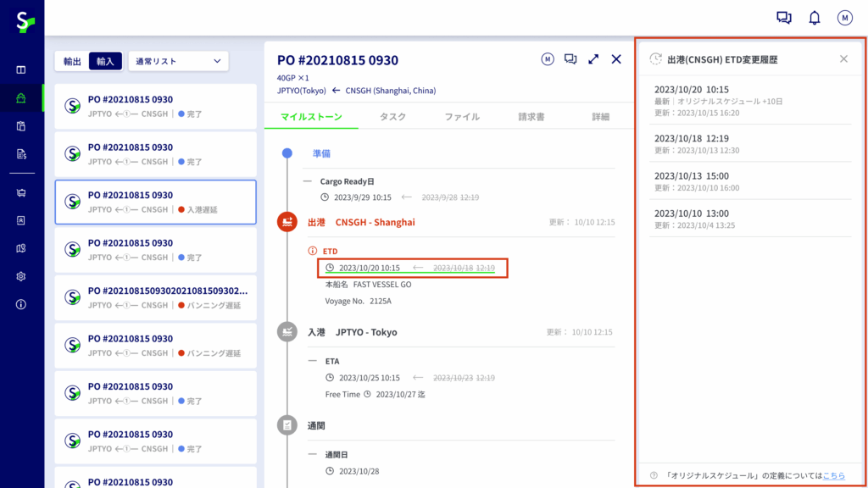Screen dimensions: 868x488
Task: Click the info icon in left sidebar
Action: (x=21, y=304)
